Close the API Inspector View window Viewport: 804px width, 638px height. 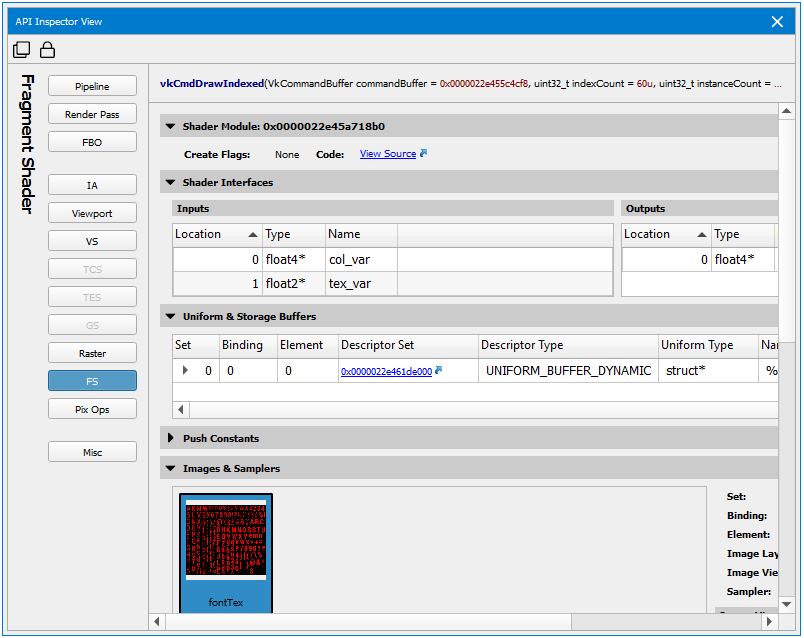[x=777, y=21]
